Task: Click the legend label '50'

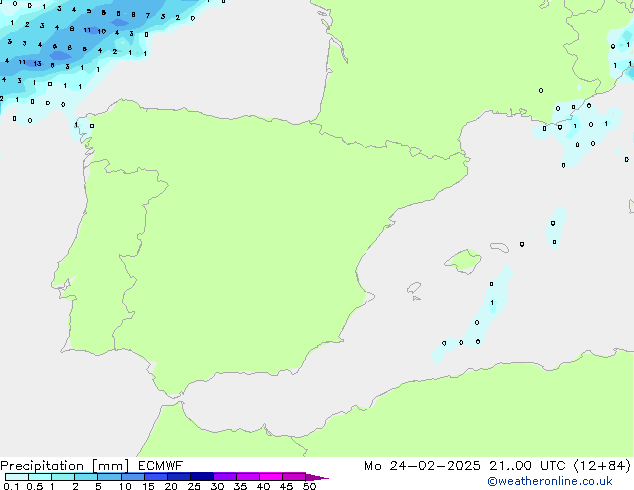Action: pyautogui.click(x=309, y=486)
